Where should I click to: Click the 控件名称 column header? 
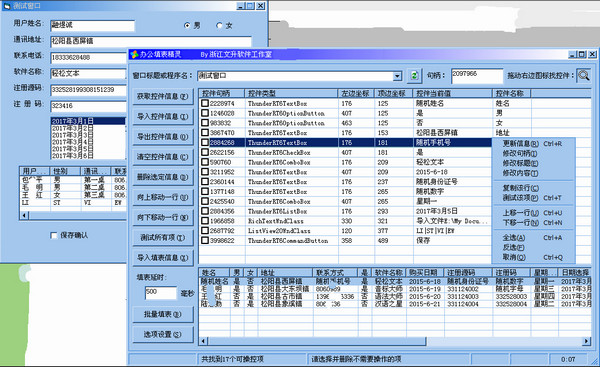click(x=512, y=93)
